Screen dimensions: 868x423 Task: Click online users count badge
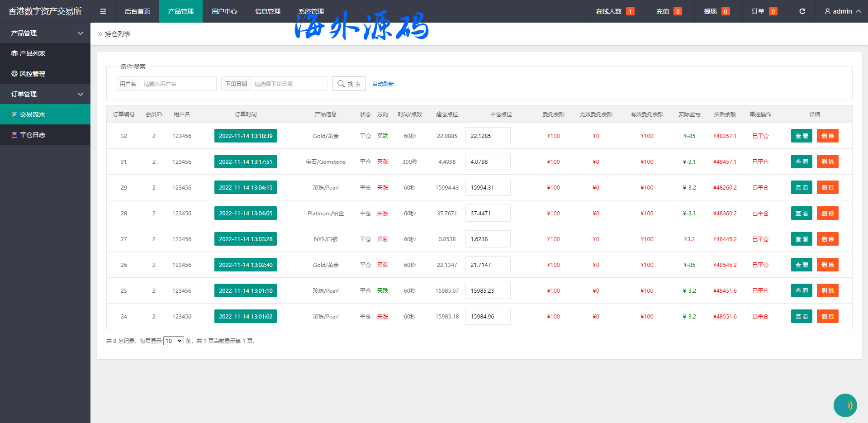630,11
